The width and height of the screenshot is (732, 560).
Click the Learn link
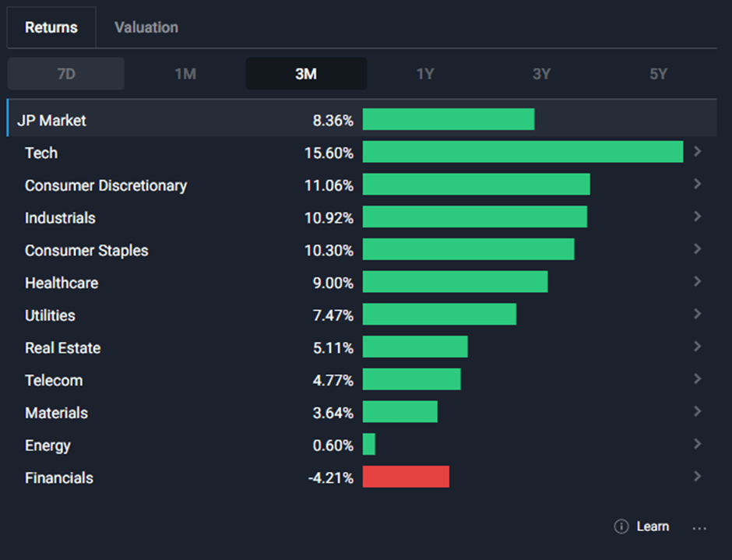653,527
